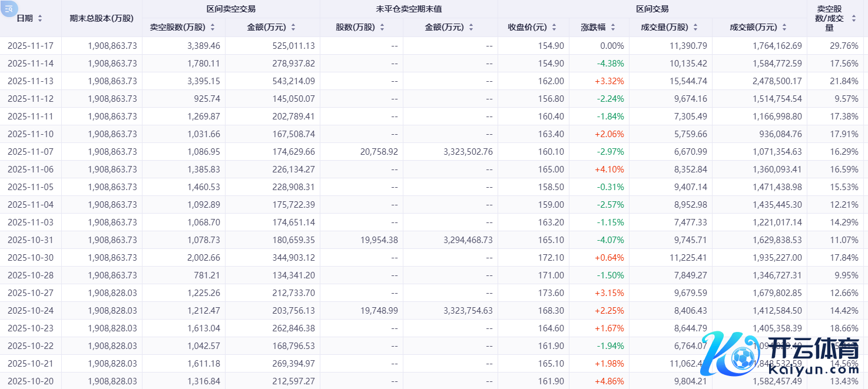Sort by 涨跌幅 sort arrows
The height and width of the screenshot is (389, 868).
[x=612, y=28]
